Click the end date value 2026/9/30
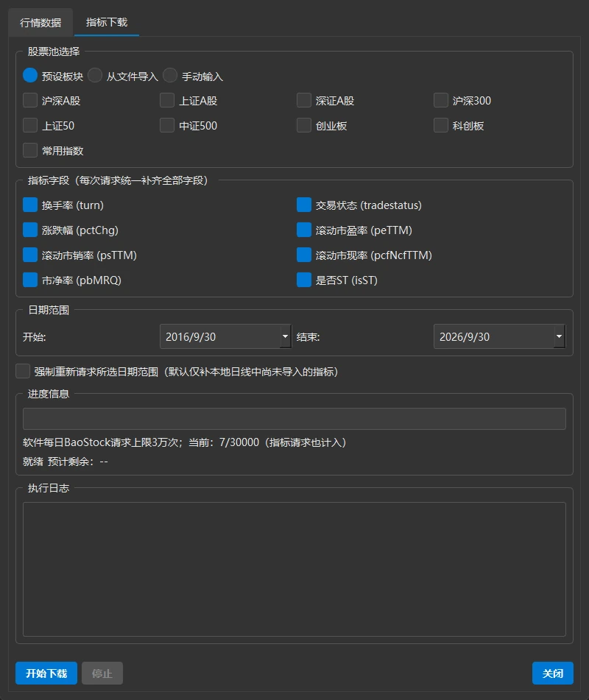589x700 pixels. pyautogui.click(x=465, y=337)
